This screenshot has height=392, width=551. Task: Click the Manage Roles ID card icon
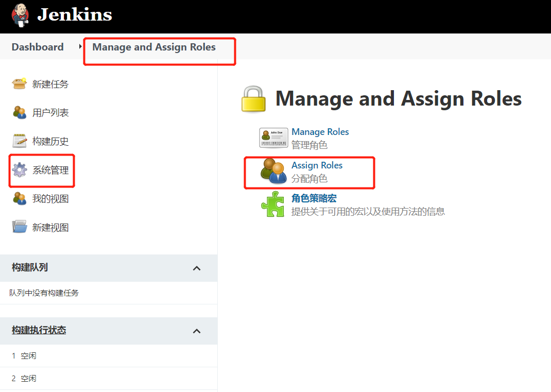click(x=273, y=138)
